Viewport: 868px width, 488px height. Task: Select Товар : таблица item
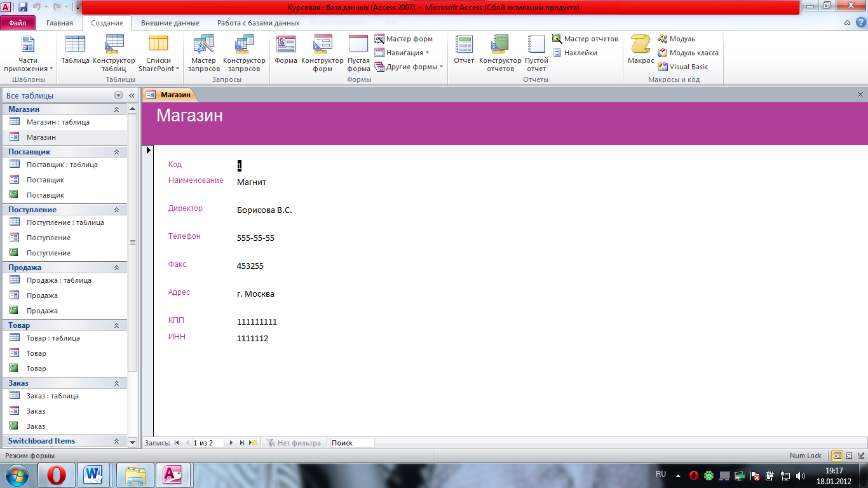tap(65, 338)
